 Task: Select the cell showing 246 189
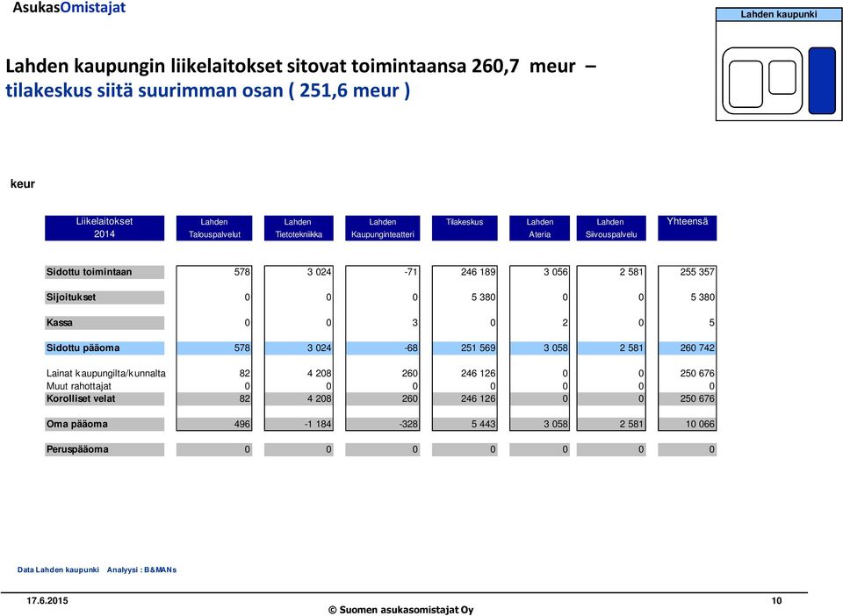click(x=478, y=272)
